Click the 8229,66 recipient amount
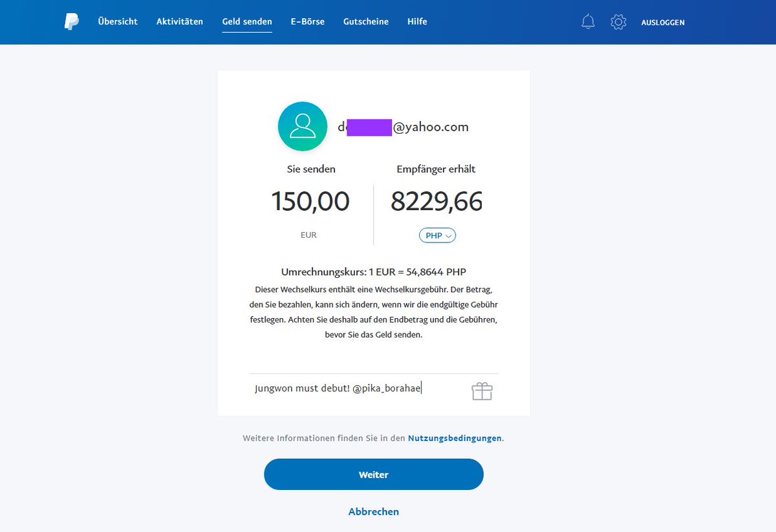776x532 pixels. point(436,202)
